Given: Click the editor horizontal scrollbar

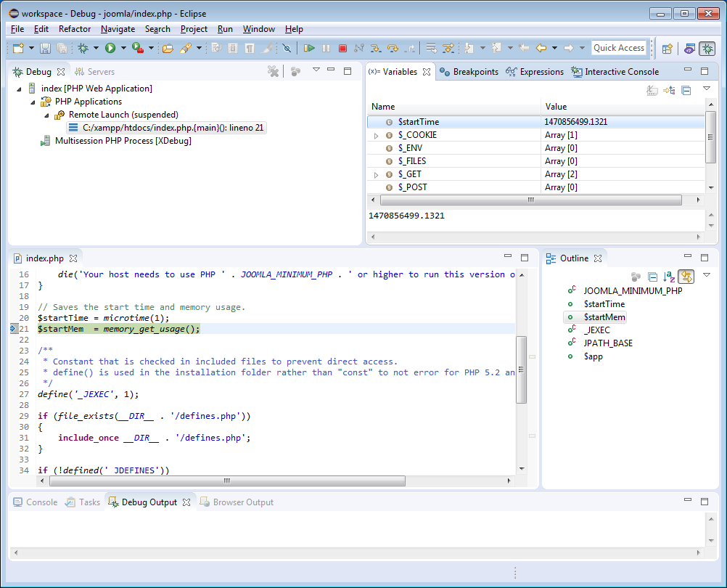Looking at the screenshot, I should click(x=225, y=481).
